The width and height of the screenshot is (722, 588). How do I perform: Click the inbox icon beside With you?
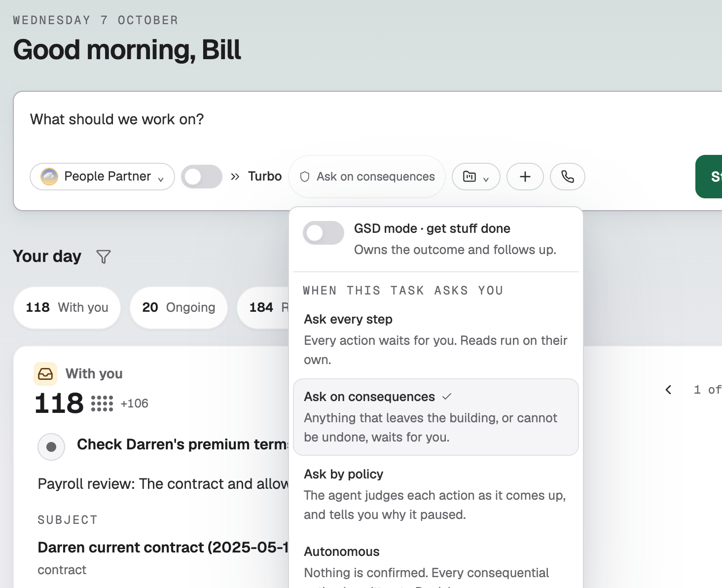[45, 374]
